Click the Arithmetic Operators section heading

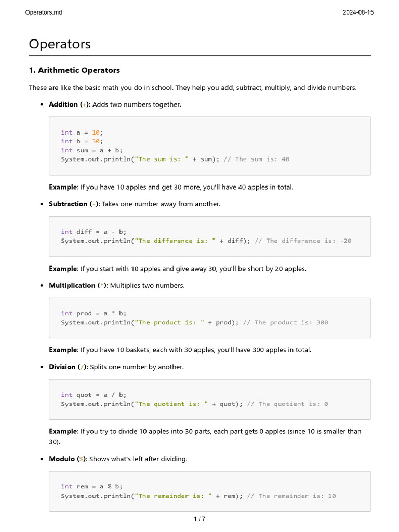(74, 70)
